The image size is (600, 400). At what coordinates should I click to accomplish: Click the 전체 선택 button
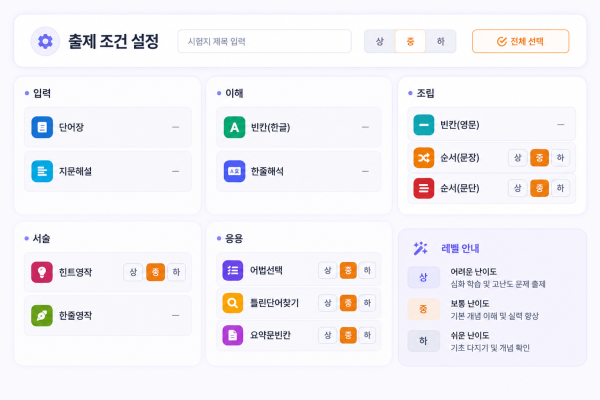click(520, 41)
